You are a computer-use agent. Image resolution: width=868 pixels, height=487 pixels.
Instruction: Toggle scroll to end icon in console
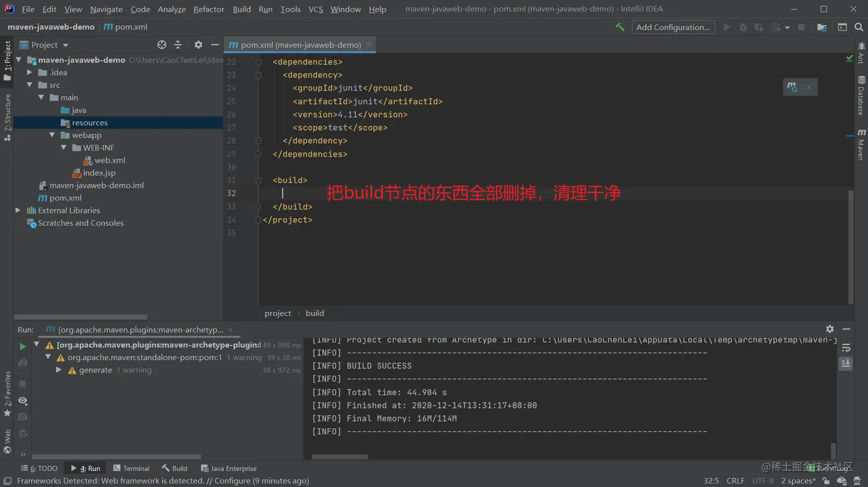click(x=846, y=364)
